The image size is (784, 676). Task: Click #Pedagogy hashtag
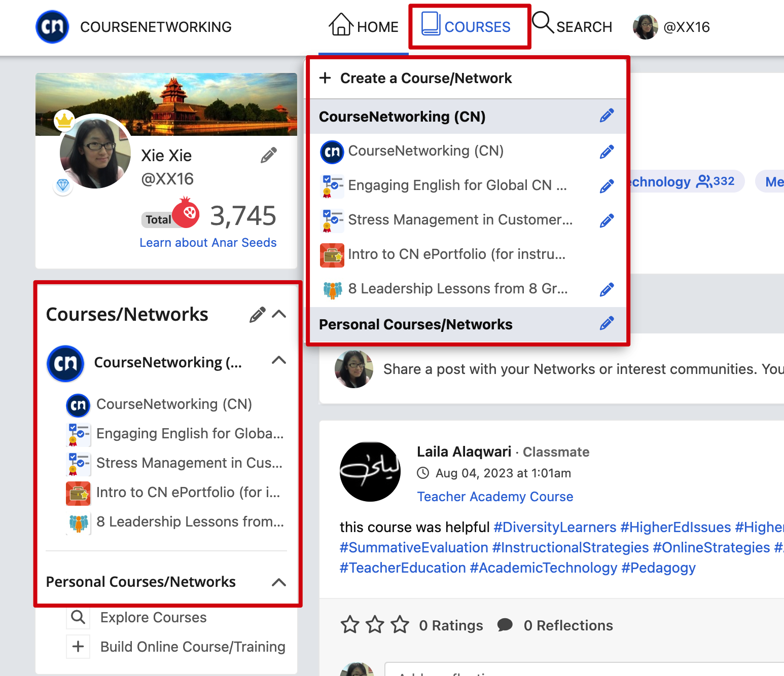point(659,568)
